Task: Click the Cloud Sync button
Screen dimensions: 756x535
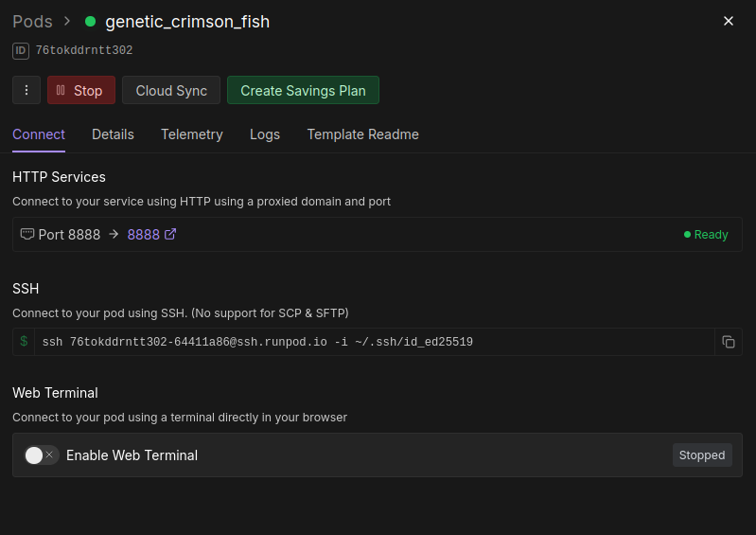Action: pyautogui.click(x=171, y=90)
